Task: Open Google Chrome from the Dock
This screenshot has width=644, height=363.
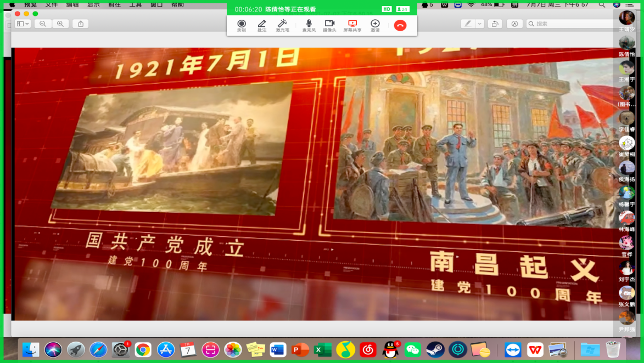Action: pyautogui.click(x=143, y=349)
